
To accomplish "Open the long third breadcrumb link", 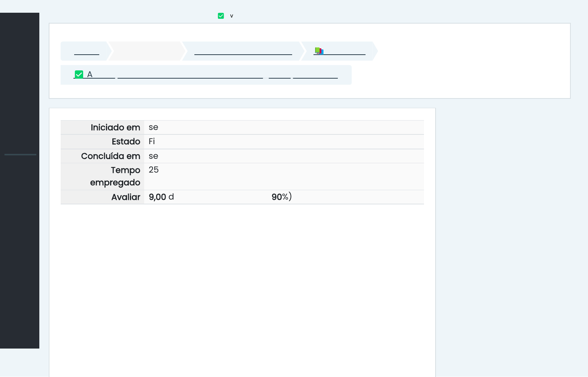I will click(243, 51).
